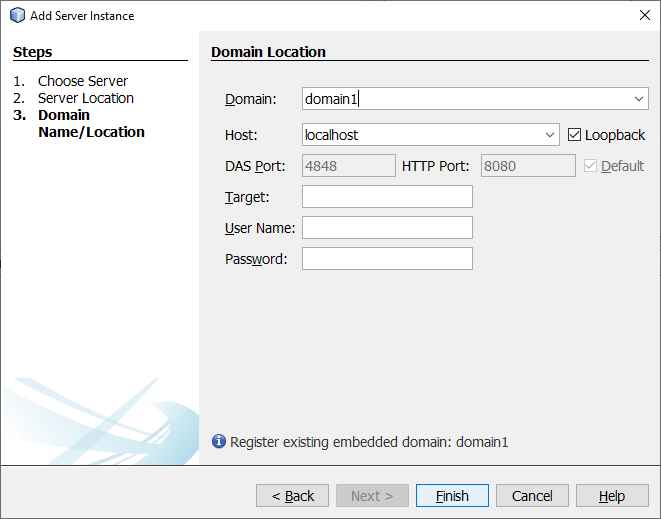Click the Target: label
The height and width of the screenshot is (519, 661).
click(247, 197)
